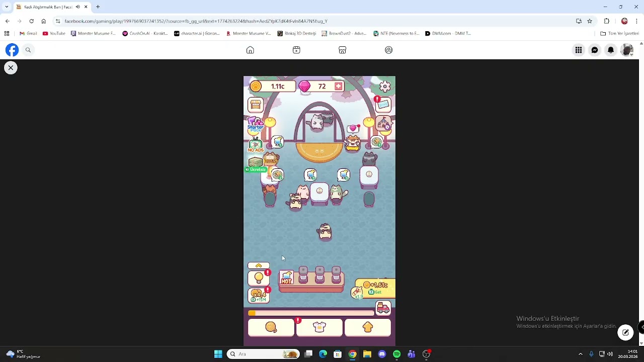Open Spotify from the taskbar
Screen dimensions: 644x362
[396, 354]
